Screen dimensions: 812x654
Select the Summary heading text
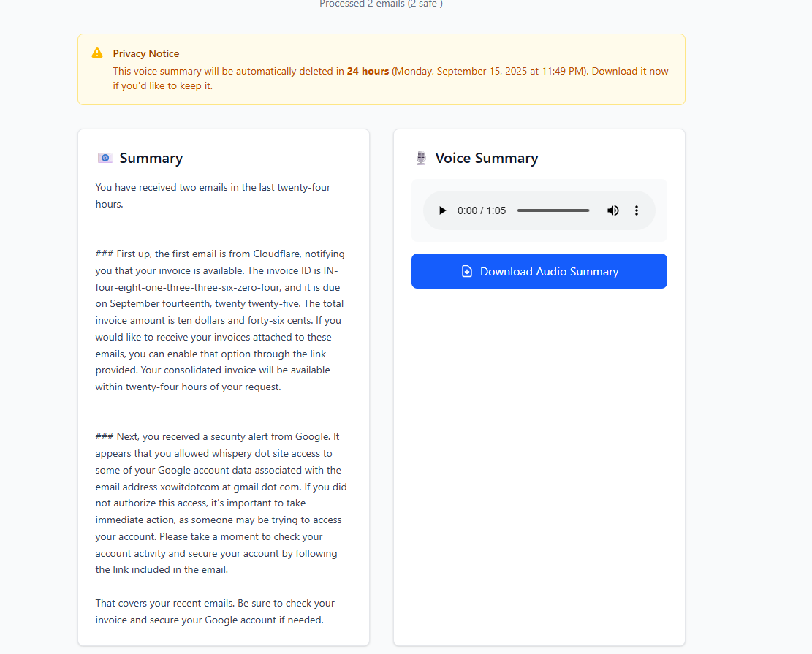pyautogui.click(x=151, y=158)
